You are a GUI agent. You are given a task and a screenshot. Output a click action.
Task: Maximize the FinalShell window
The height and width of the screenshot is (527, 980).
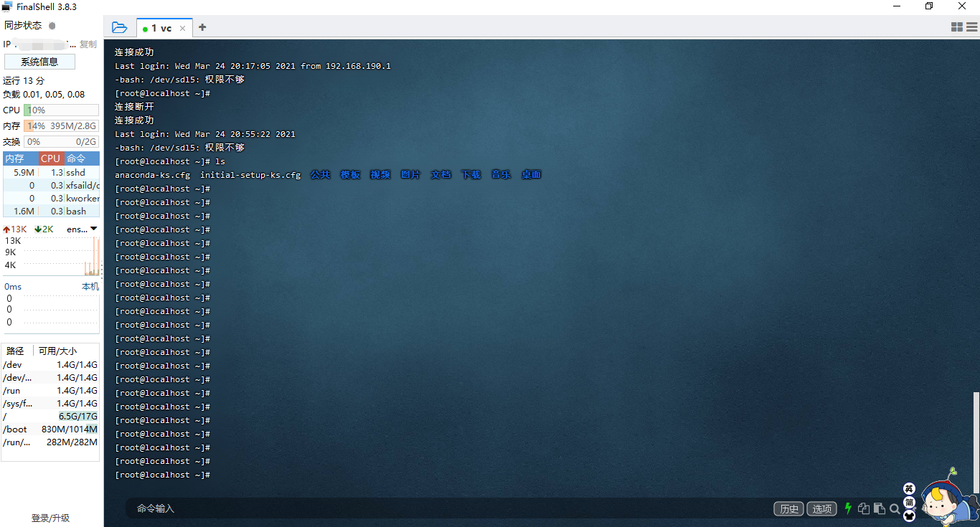click(929, 6)
